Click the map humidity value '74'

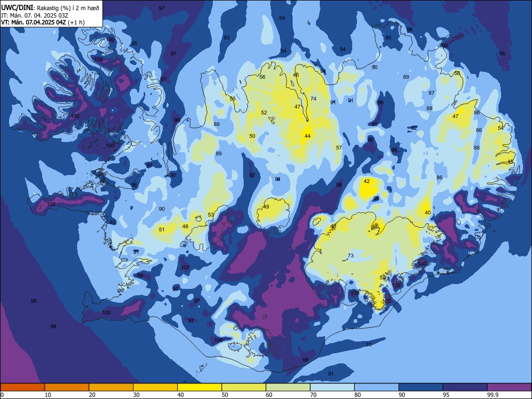coord(313,99)
